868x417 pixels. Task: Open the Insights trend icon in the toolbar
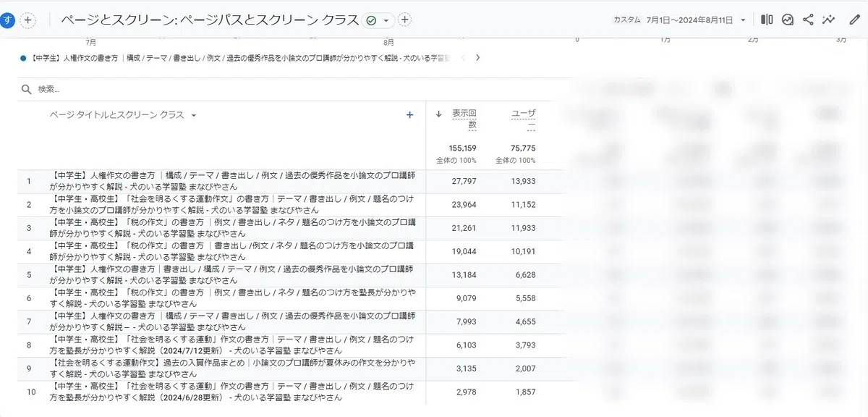pos(788,20)
